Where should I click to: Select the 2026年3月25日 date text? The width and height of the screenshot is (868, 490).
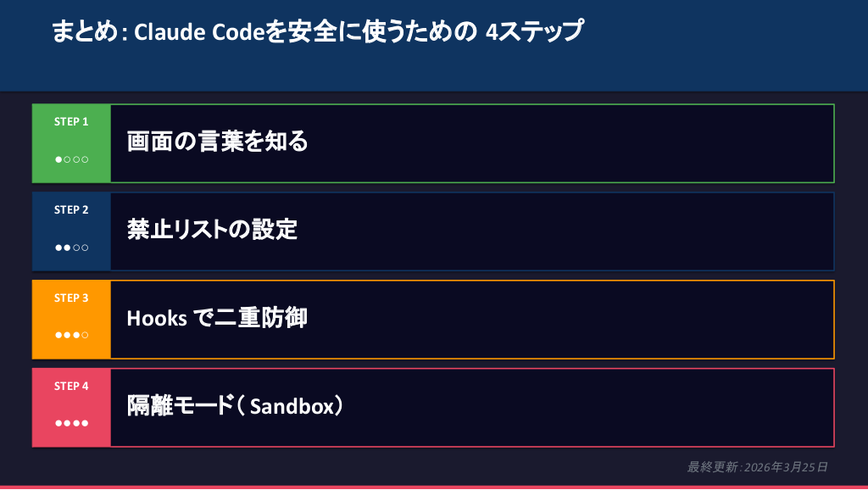point(785,467)
